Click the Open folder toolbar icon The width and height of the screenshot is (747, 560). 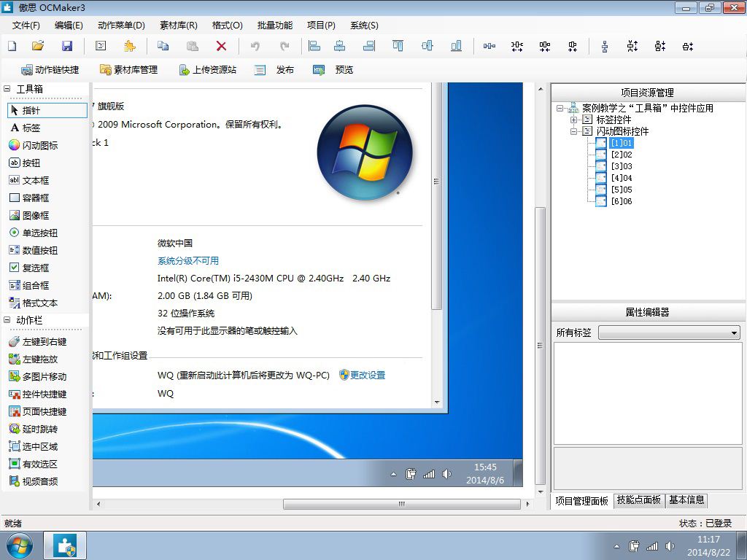click(x=38, y=46)
